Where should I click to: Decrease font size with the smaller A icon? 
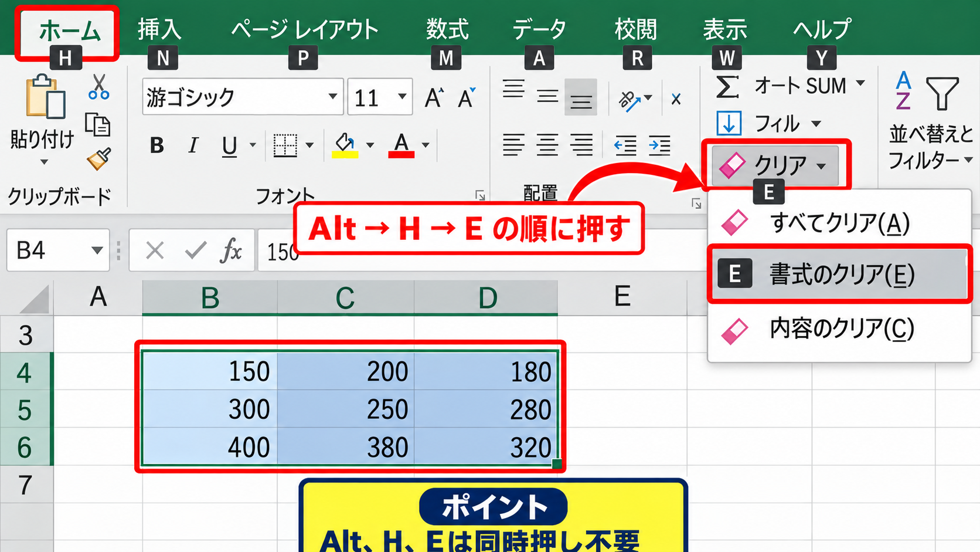467,97
